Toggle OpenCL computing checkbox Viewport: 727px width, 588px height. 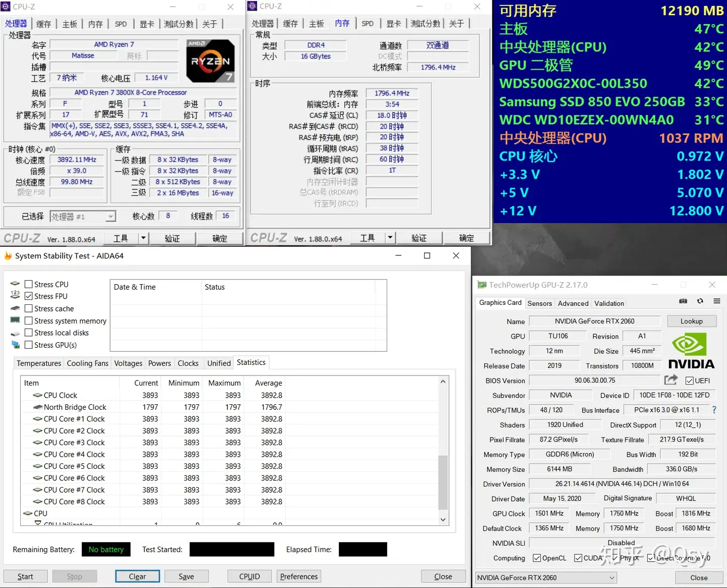point(537,558)
